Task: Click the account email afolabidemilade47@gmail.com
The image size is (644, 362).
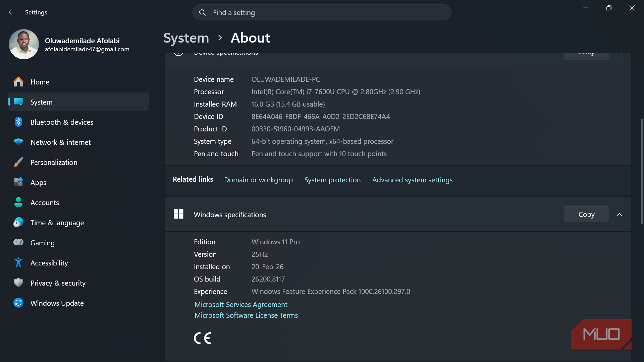Action: point(87,49)
